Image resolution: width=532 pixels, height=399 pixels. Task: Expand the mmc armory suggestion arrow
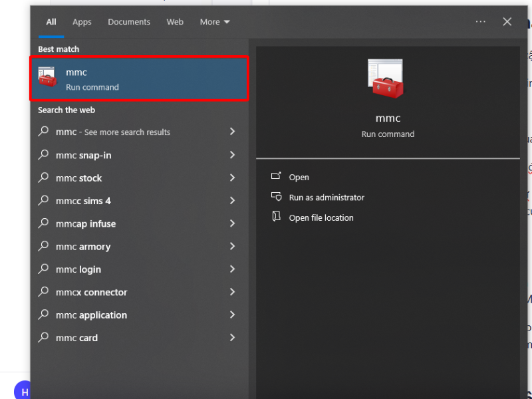tap(232, 246)
